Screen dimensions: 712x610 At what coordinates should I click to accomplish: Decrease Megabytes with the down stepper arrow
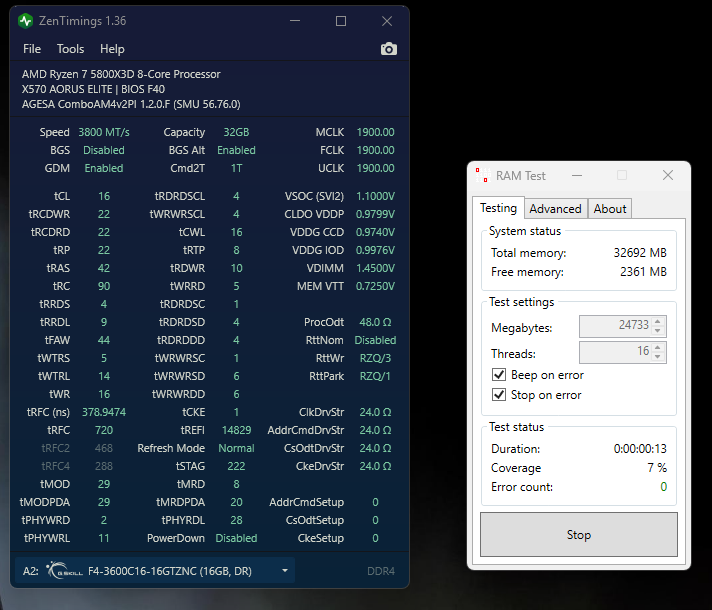[x=658, y=331]
